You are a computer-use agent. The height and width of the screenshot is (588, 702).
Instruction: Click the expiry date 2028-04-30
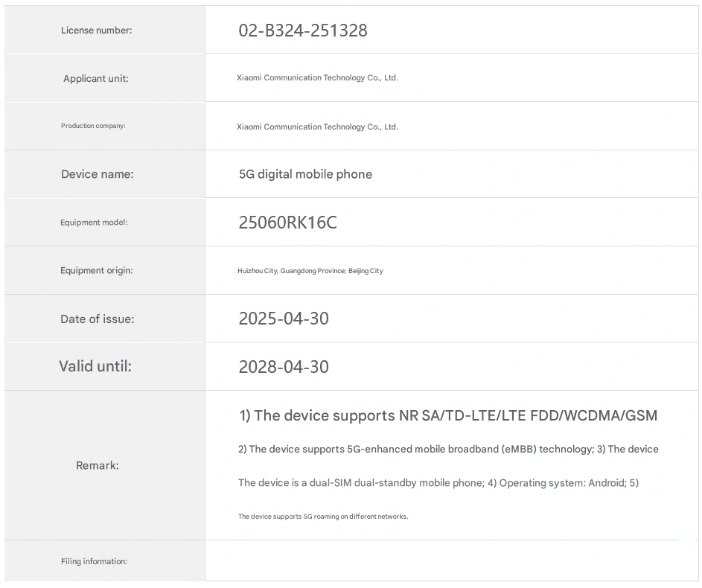tap(284, 367)
